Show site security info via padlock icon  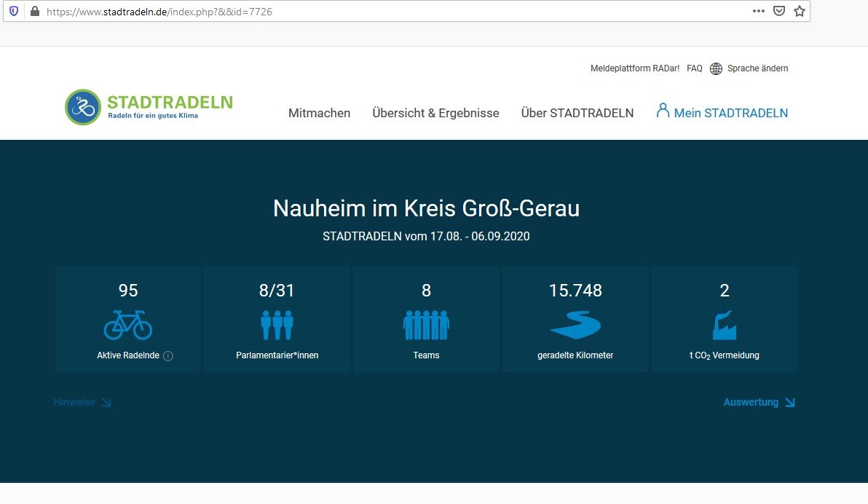coord(33,12)
